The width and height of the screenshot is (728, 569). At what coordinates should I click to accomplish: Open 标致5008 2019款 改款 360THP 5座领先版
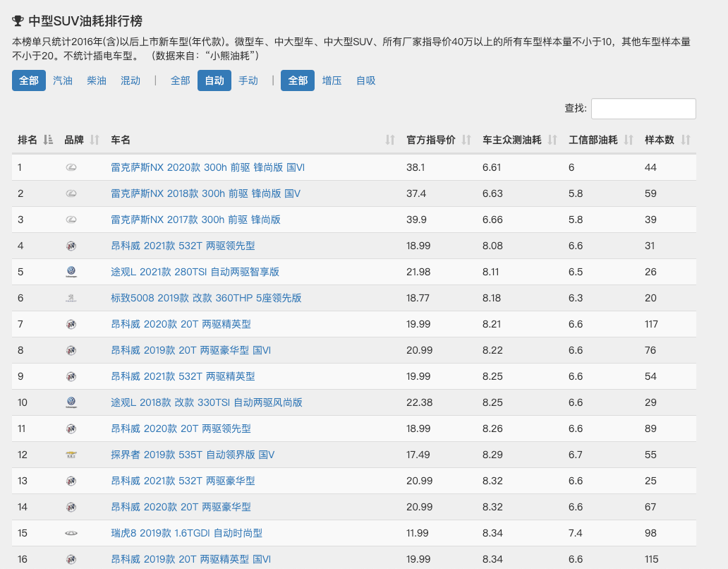(x=206, y=298)
